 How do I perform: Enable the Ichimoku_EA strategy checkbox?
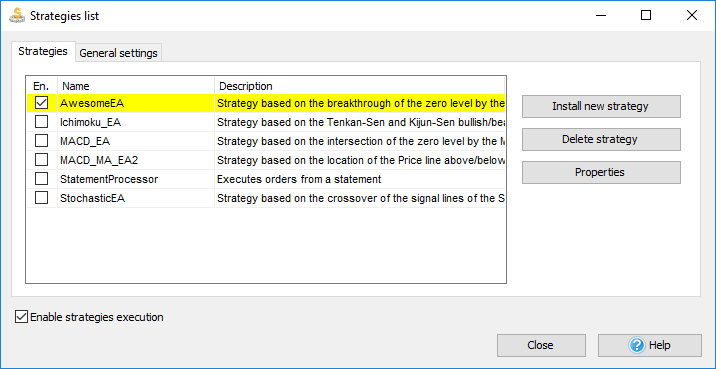tap(42, 122)
